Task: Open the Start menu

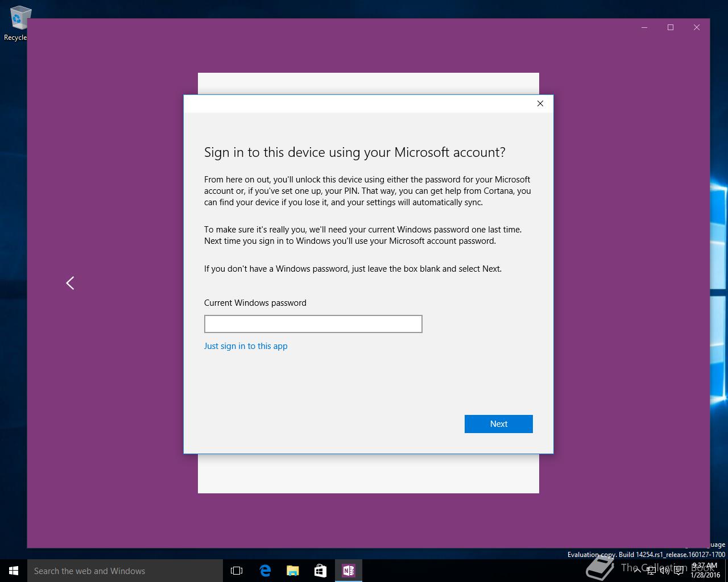Action: (14, 571)
